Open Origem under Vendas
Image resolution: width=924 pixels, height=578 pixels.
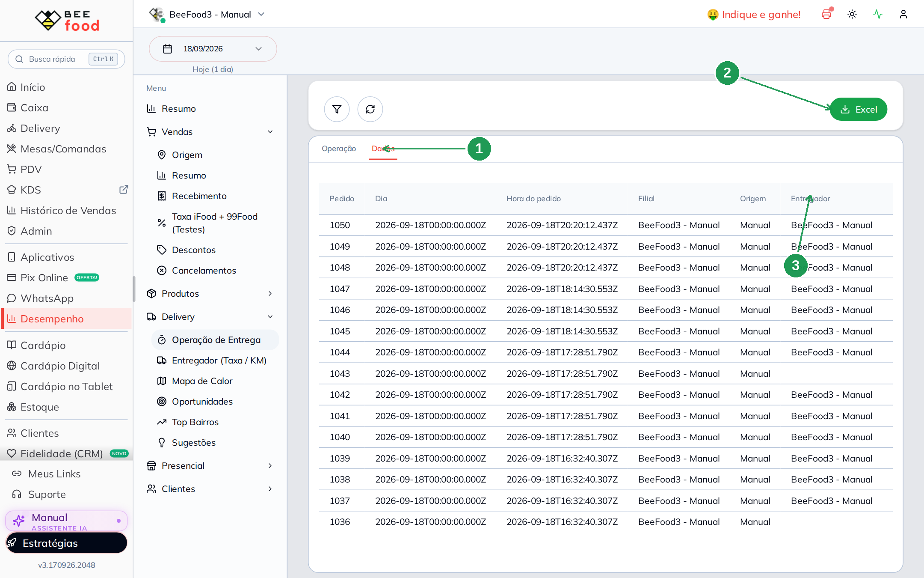(215, 155)
